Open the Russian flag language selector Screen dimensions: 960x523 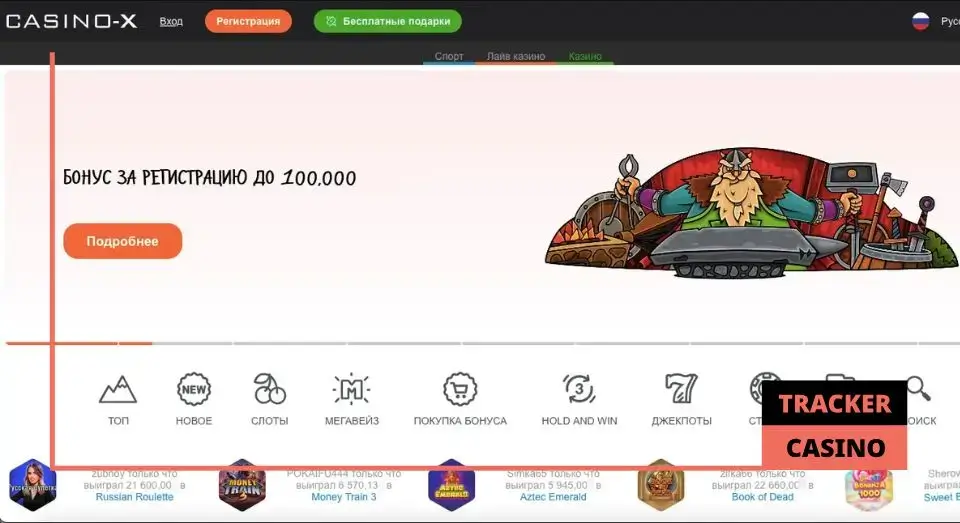[920, 21]
